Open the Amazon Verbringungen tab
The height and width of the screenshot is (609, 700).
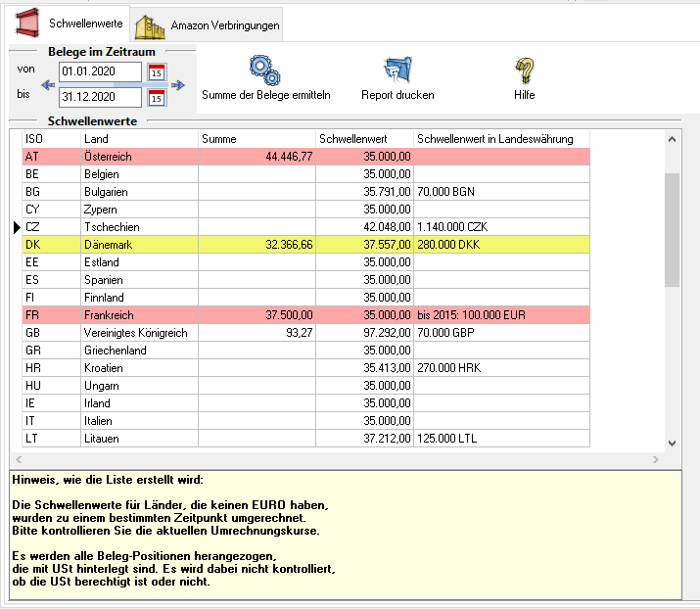click(208, 25)
